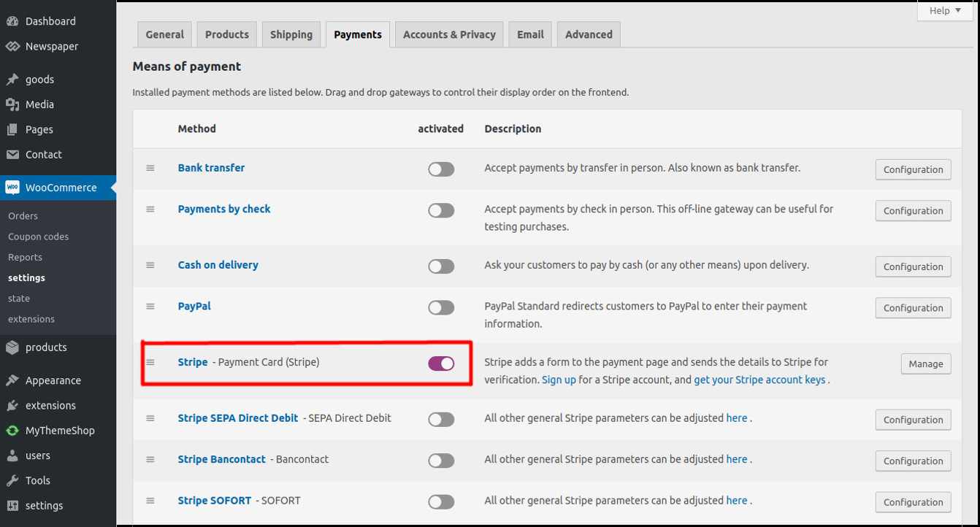Click the paintbrush icon beside Appearance
This screenshot has width=980, height=527.
[x=12, y=380]
